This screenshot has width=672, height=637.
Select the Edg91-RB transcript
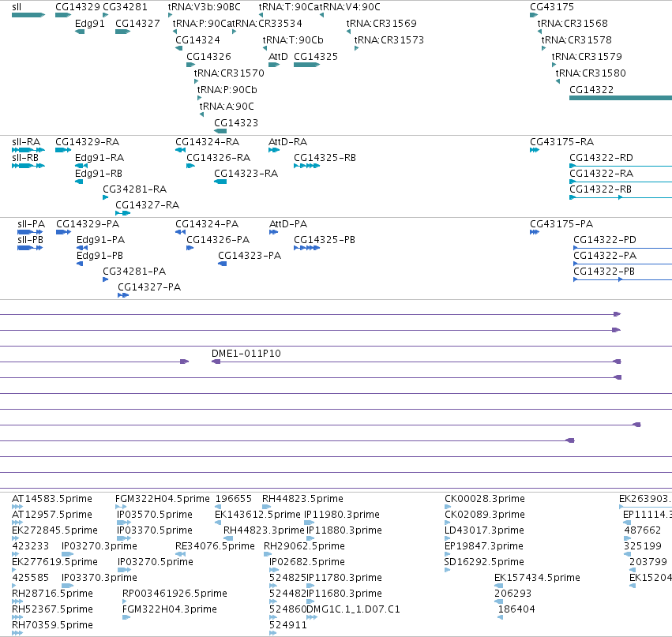coord(79,182)
